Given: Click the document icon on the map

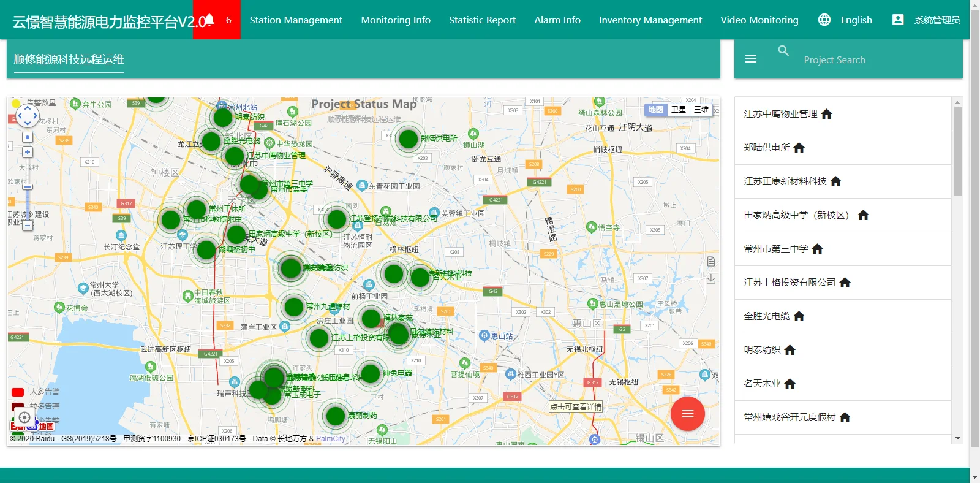Looking at the screenshot, I should [x=711, y=262].
